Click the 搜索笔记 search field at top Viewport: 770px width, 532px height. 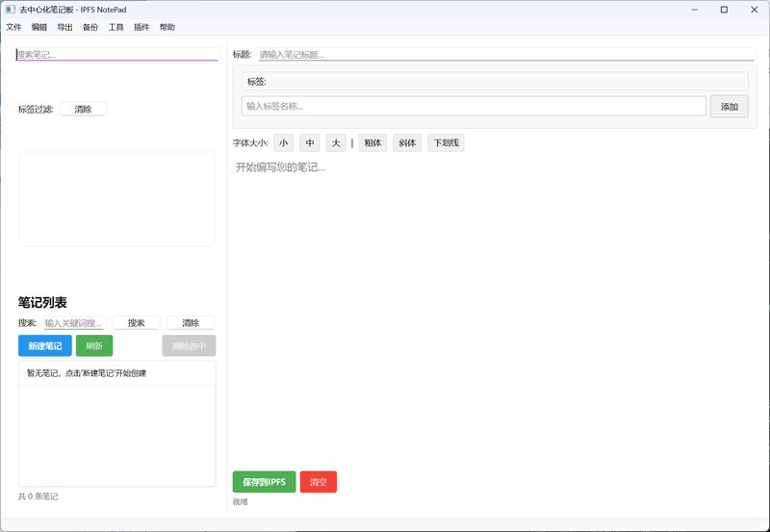(x=117, y=55)
